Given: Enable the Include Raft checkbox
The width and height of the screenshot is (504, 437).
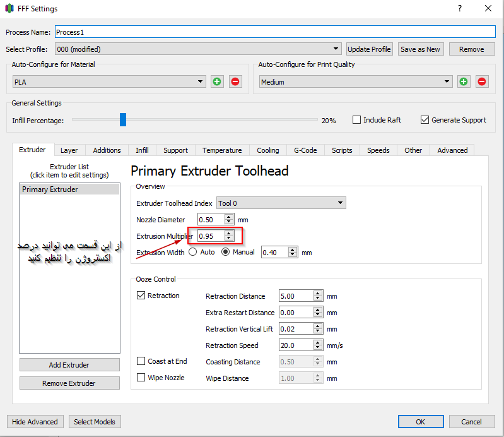Looking at the screenshot, I should pyautogui.click(x=357, y=120).
